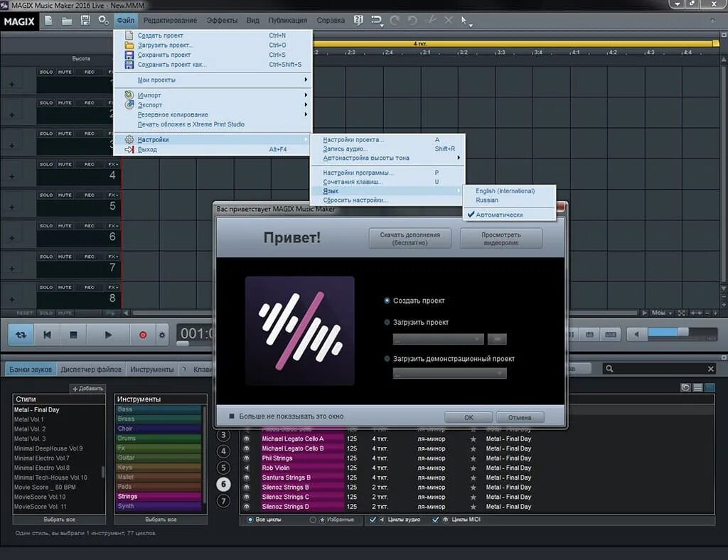Viewport: 728px width, 560px height.
Task: Expand Мои проекты submenu
Action: point(213,80)
